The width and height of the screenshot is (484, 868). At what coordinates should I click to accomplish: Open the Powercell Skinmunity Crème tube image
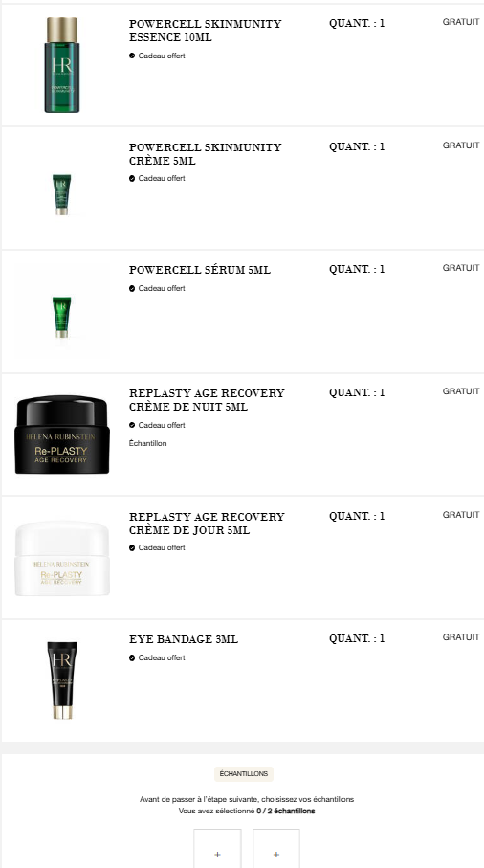[x=62, y=194]
